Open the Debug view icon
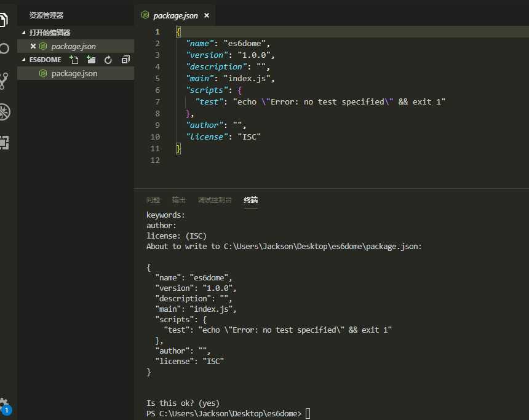Viewport: 529px width, 420px height. [4, 112]
